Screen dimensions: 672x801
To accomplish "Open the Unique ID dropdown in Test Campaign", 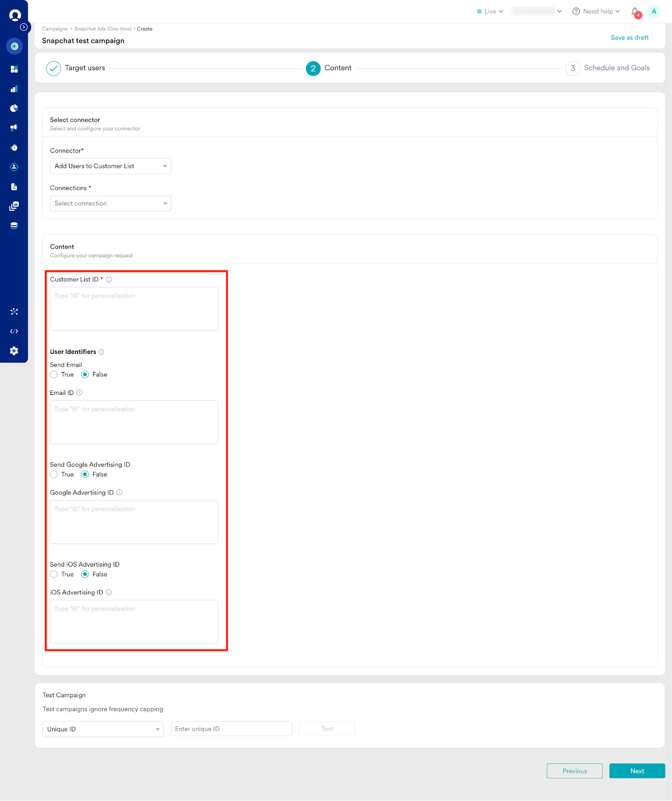I will point(103,729).
